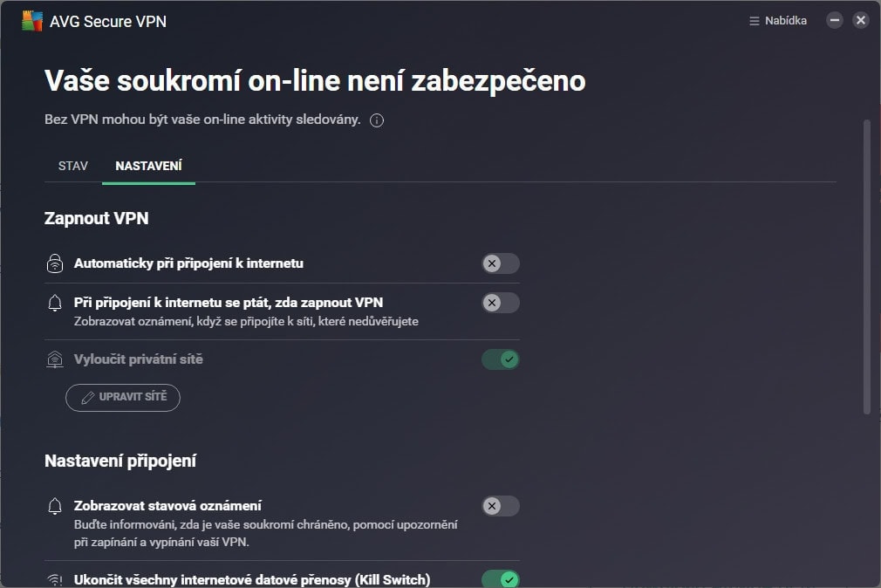Click the Kill Switch Wi-Fi alert icon
Image resolution: width=881 pixels, height=588 pixels.
(x=55, y=580)
